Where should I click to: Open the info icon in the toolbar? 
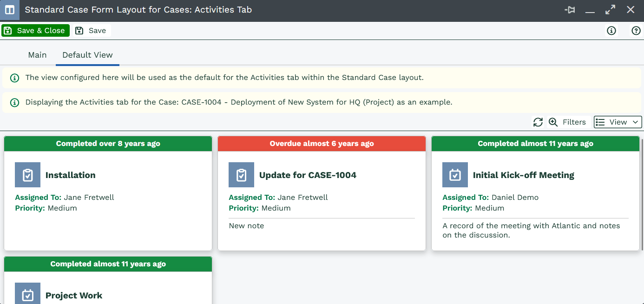click(611, 31)
